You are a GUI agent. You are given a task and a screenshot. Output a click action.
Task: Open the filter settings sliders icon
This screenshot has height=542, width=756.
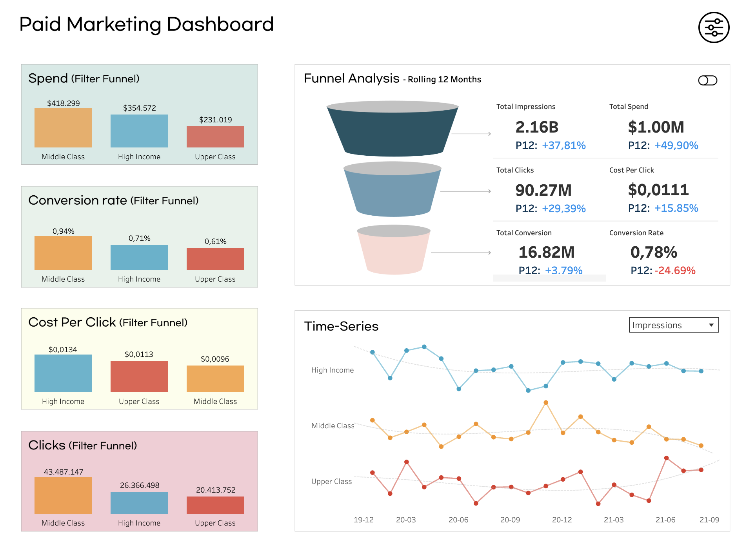click(713, 27)
